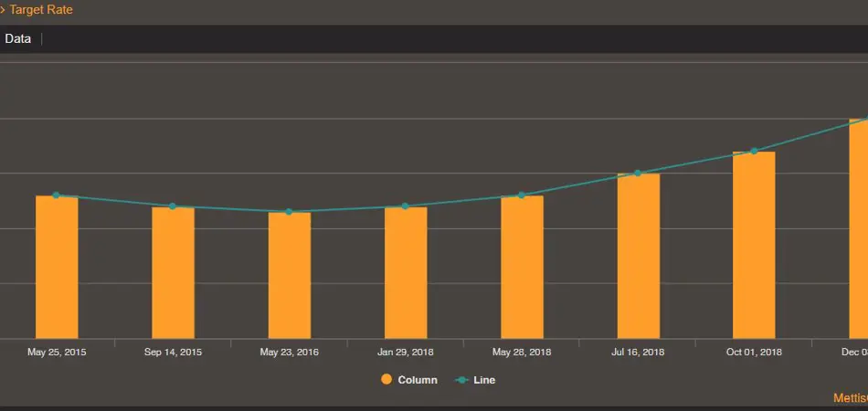Click the line data point above May 25, 2015
The height and width of the screenshot is (411, 868).
(57, 195)
